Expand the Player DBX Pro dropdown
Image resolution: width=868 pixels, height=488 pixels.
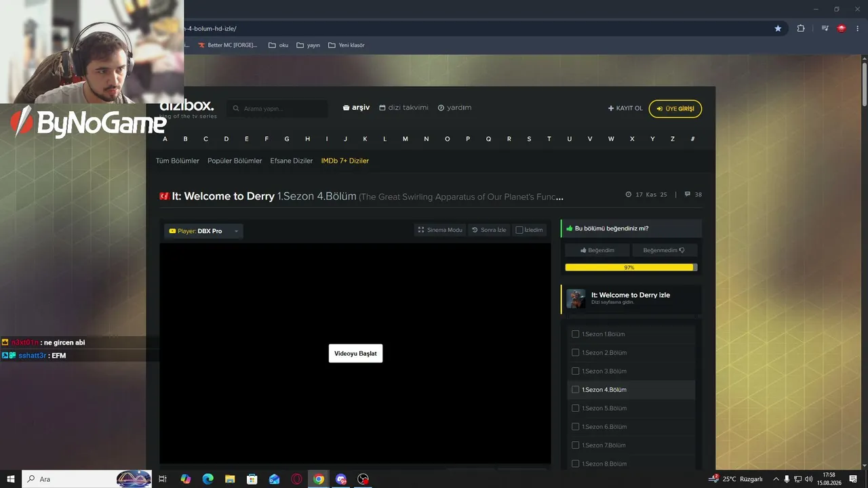[x=203, y=231]
